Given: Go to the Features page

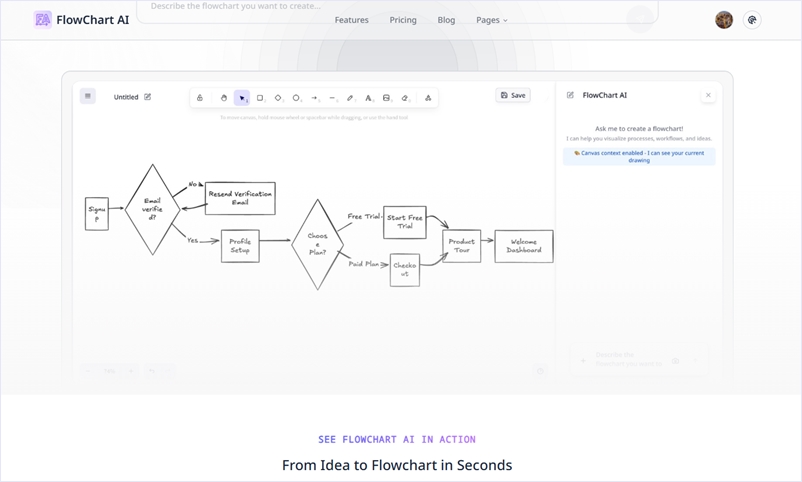Looking at the screenshot, I should [351, 20].
